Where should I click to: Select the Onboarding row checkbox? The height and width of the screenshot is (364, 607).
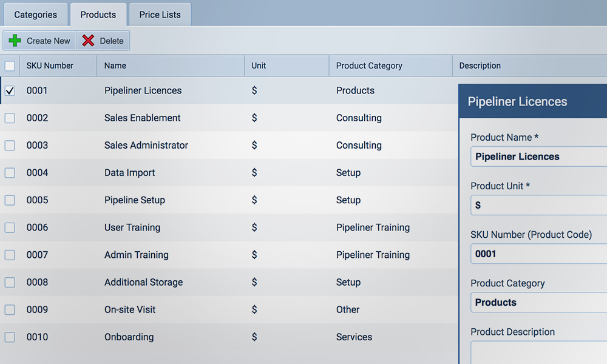[10, 337]
